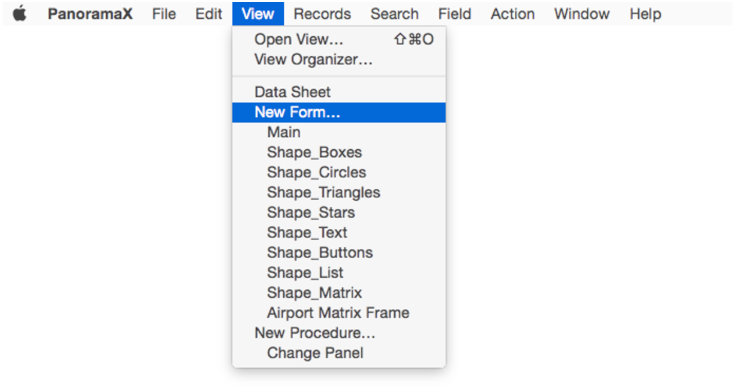Open the Action menu

[512, 14]
